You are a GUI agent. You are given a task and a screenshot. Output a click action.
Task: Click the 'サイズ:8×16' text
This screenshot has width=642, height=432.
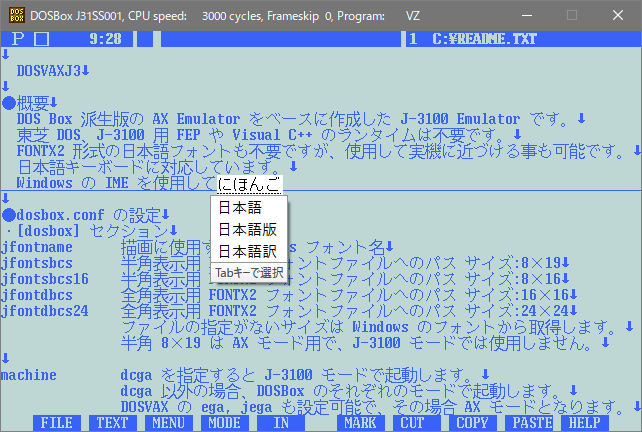[512, 279]
